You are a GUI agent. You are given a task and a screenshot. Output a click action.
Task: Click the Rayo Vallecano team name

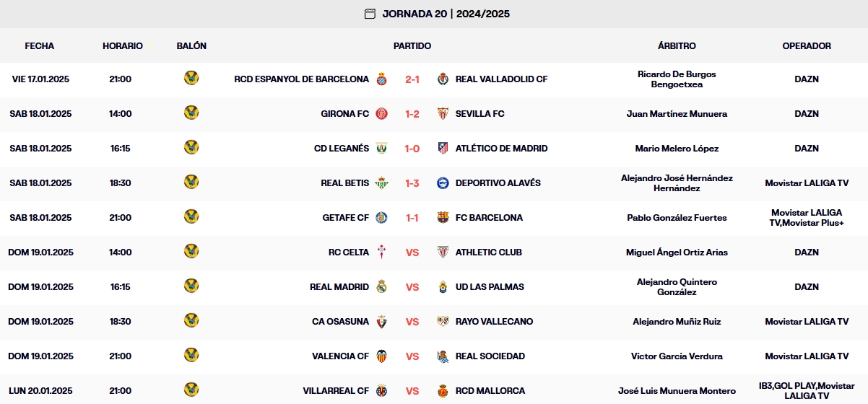click(494, 322)
